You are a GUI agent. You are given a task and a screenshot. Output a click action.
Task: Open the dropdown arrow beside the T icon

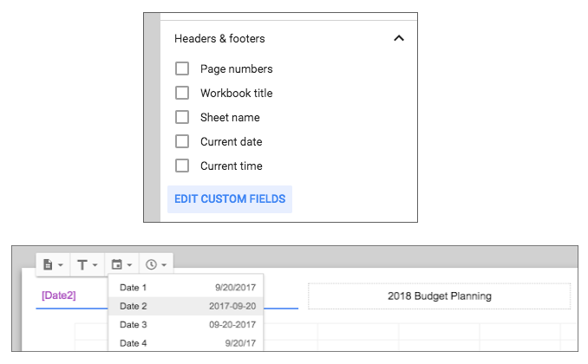[95, 265]
